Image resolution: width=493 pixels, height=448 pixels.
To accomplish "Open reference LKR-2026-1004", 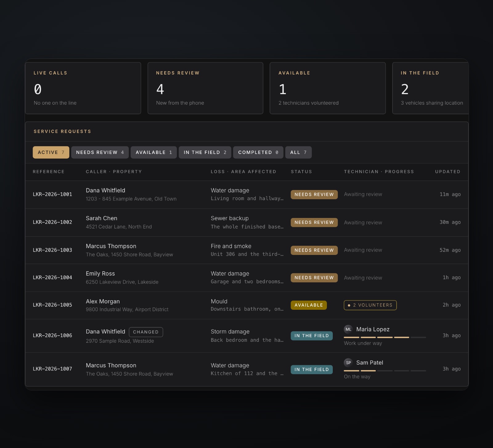I will click(52, 277).
